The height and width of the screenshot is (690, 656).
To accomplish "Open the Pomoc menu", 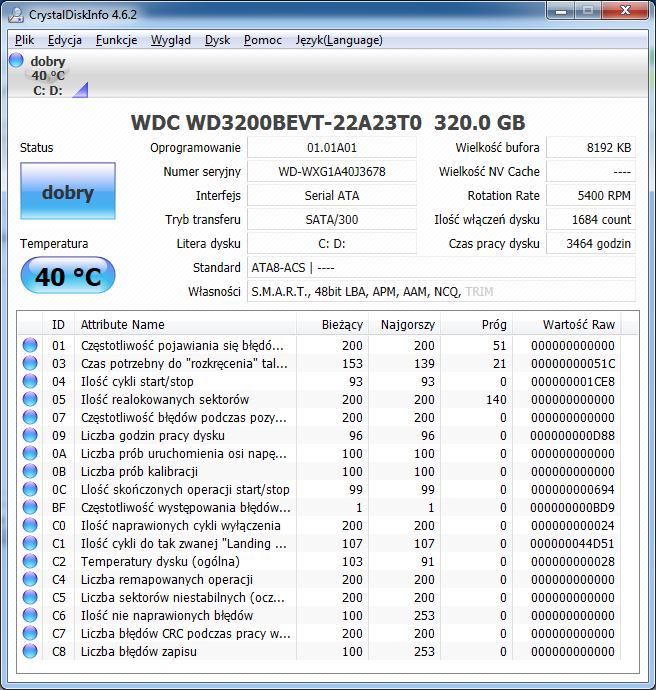I will click(263, 40).
